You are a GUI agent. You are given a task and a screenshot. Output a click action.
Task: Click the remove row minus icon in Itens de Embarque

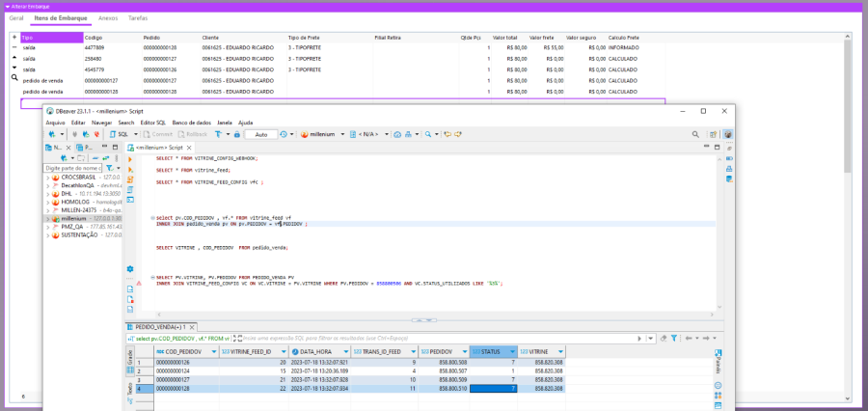pos(14,46)
